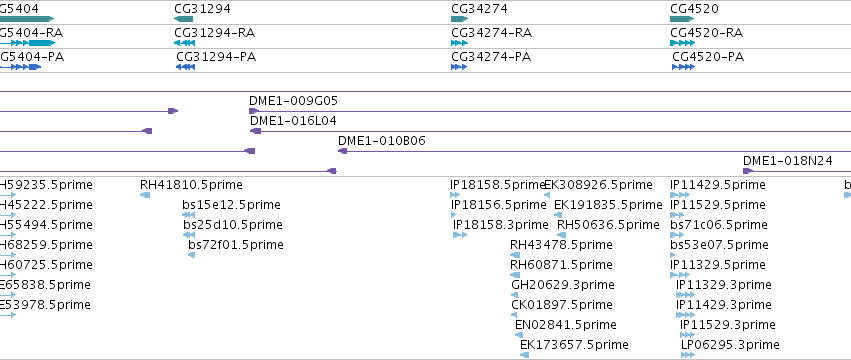Select the DME1-018N24 BAC label
The height and width of the screenshot is (360, 851).
(x=788, y=161)
